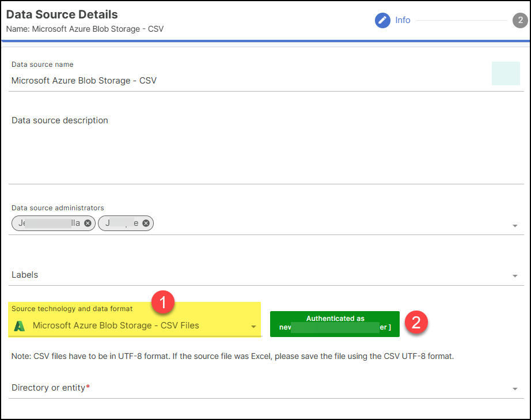Screen dimensions: 531x420
Task: Click the Azure Blob Storage logo icon
Action: click(x=20, y=326)
